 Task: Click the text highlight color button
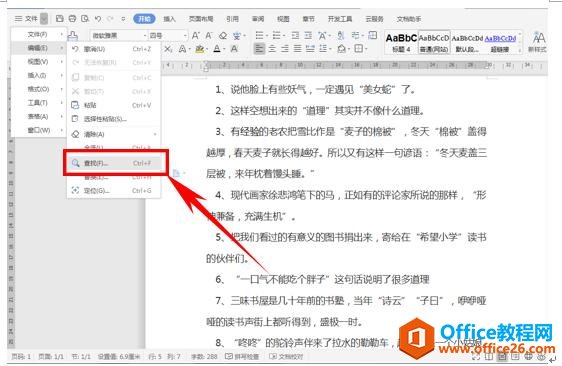point(200,49)
